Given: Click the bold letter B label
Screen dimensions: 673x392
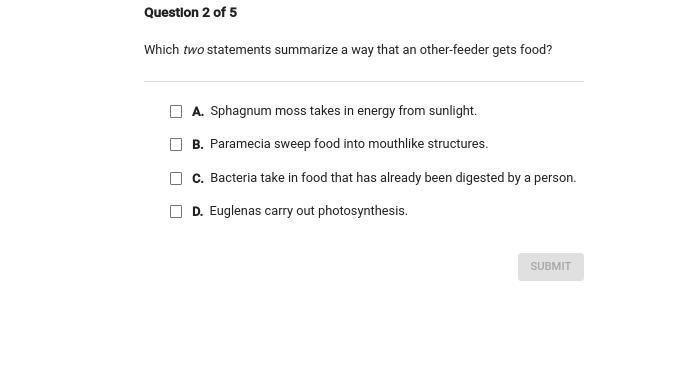Looking at the screenshot, I should point(198,145).
